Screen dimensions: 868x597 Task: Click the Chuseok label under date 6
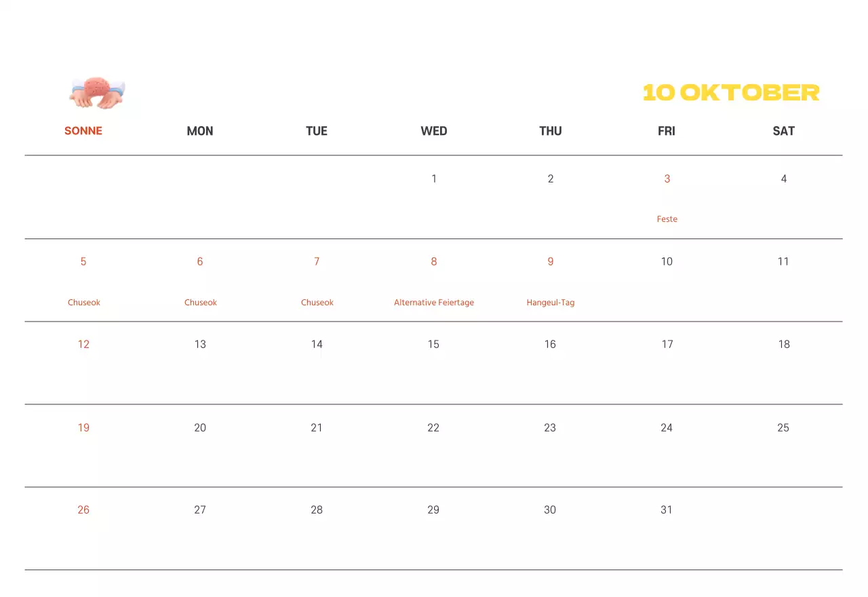201,303
